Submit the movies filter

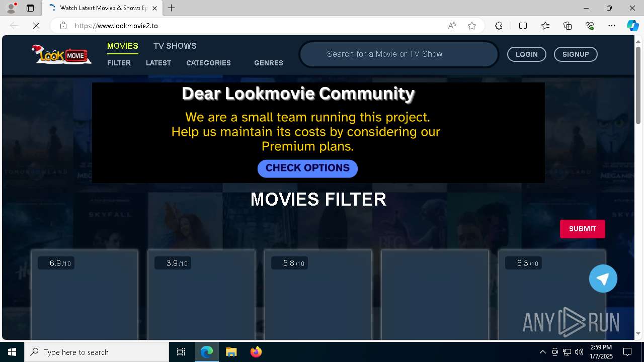pos(583,229)
